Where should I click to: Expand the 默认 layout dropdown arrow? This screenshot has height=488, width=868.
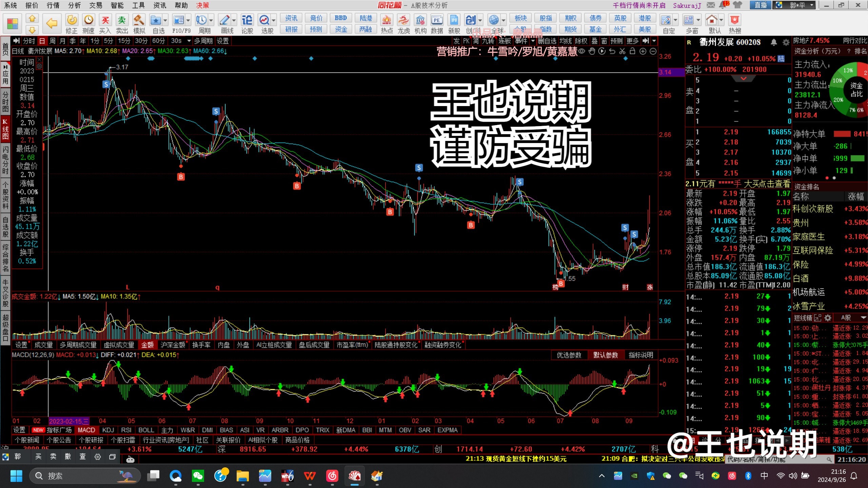pyautogui.click(x=721, y=20)
